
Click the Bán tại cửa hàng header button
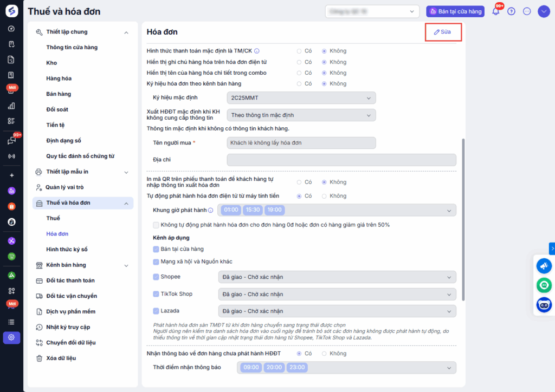(x=455, y=11)
